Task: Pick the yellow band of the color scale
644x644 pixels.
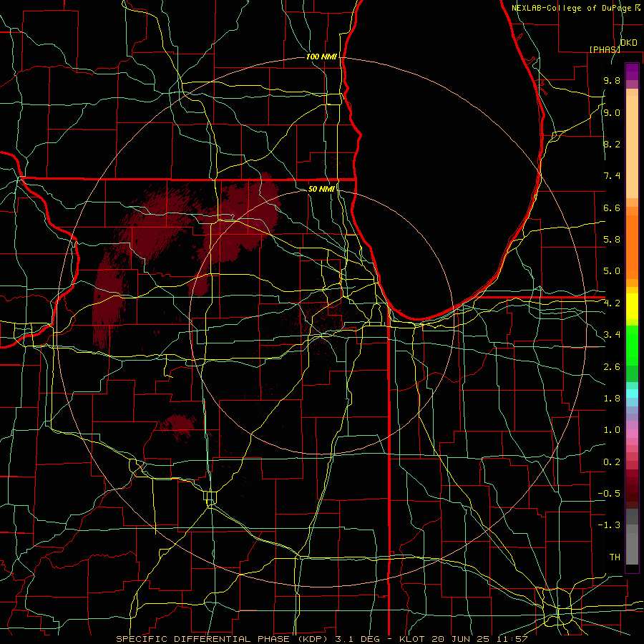Action: [x=632, y=306]
